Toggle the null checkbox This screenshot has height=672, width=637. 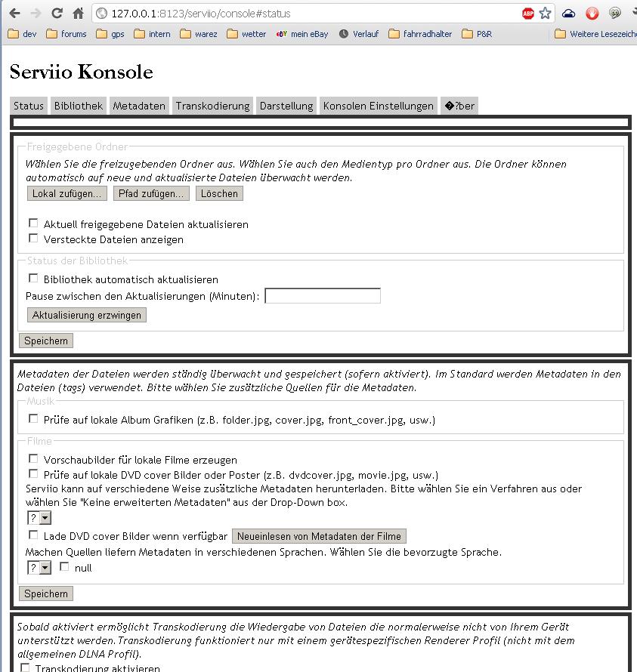click(64, 566)
